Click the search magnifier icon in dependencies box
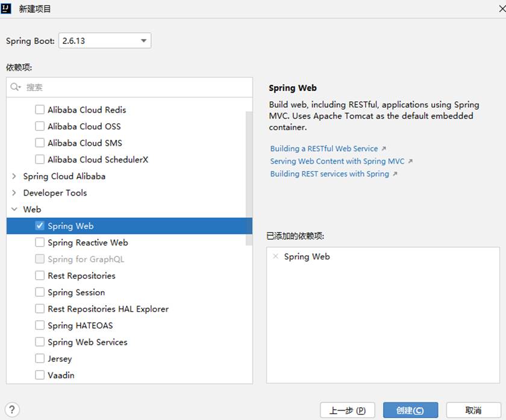Screen dimensions: 506x420 [x=15, y=87]
